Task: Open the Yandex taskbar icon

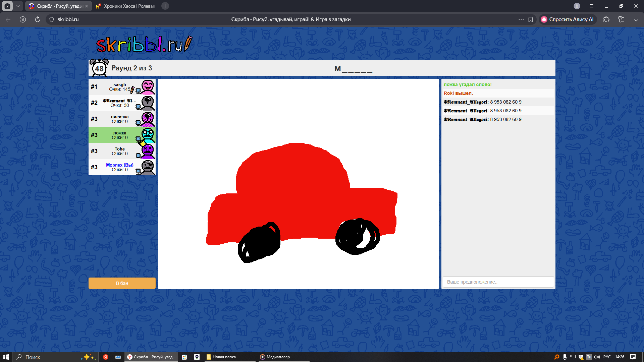Action: pos(105,357)
